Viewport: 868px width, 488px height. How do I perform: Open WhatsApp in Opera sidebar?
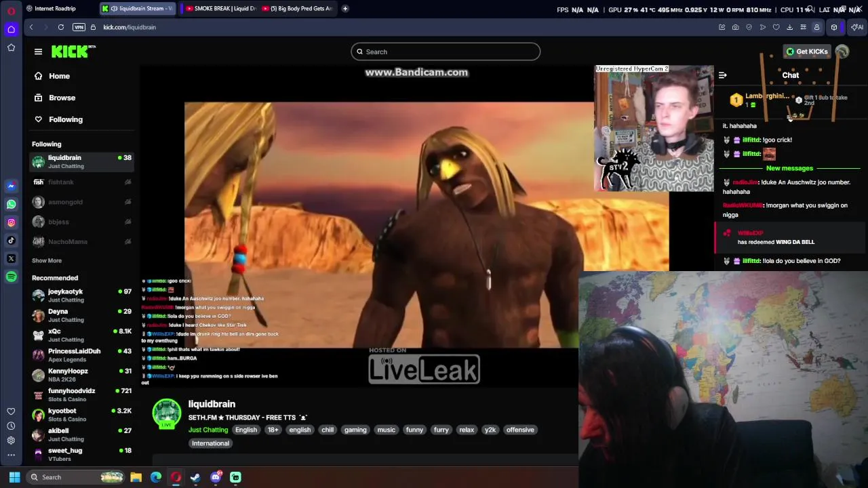(x=11, y=204)
